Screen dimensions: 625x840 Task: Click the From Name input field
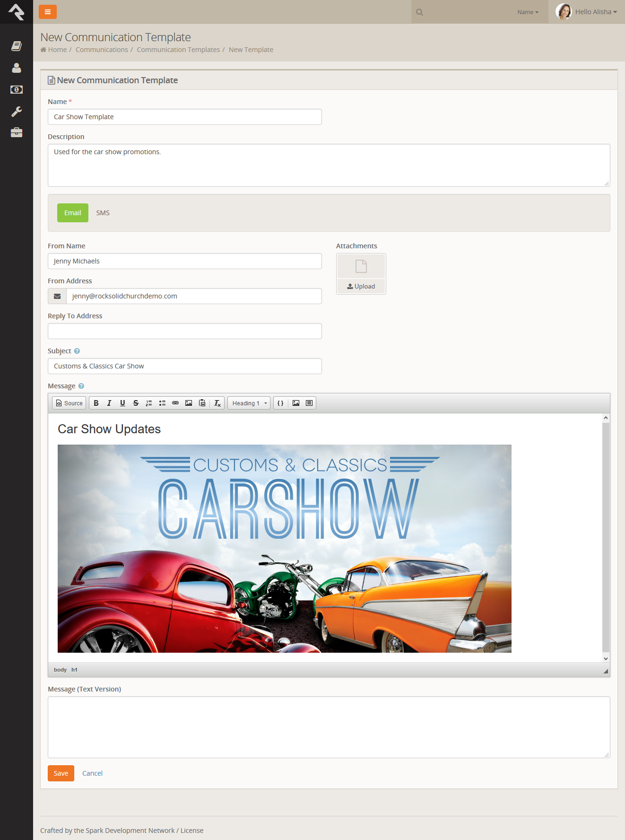[185, 261]
